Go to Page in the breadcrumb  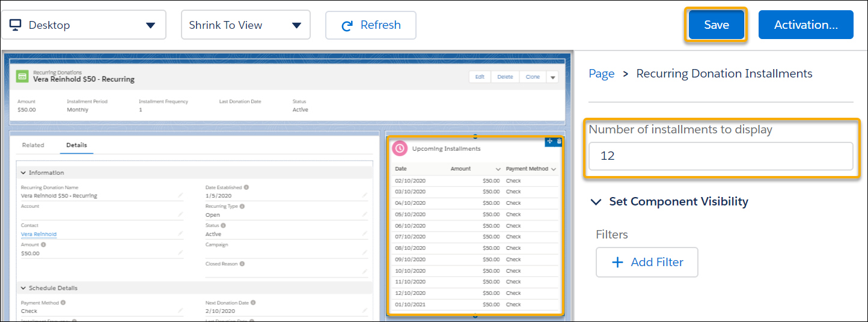(602, 74)
